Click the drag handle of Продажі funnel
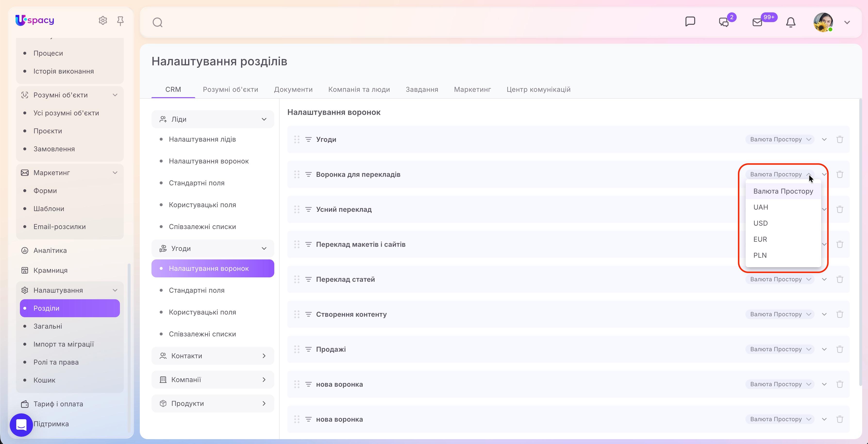The image size is (868, 444). [x=297, y=349]
